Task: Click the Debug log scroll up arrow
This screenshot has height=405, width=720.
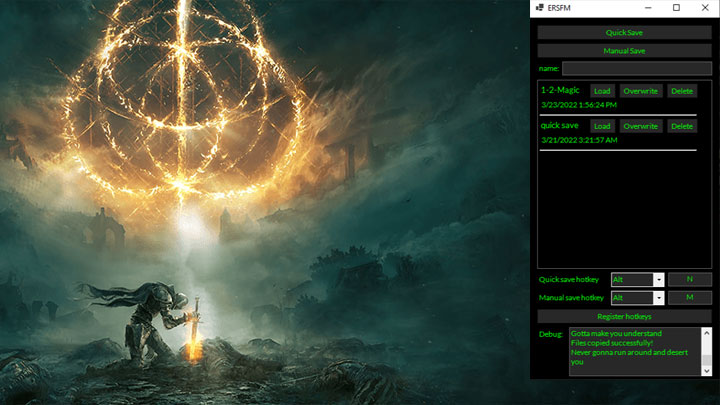Action: 707,333
